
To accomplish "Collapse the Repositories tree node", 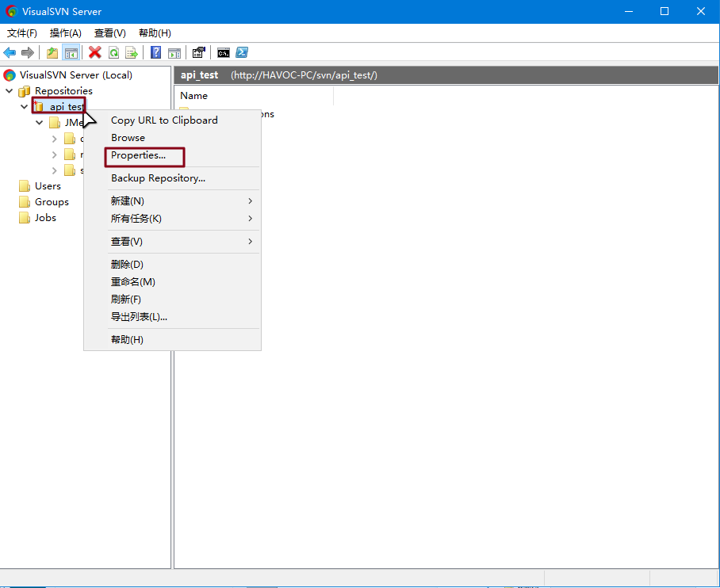I will click(10, 91).
